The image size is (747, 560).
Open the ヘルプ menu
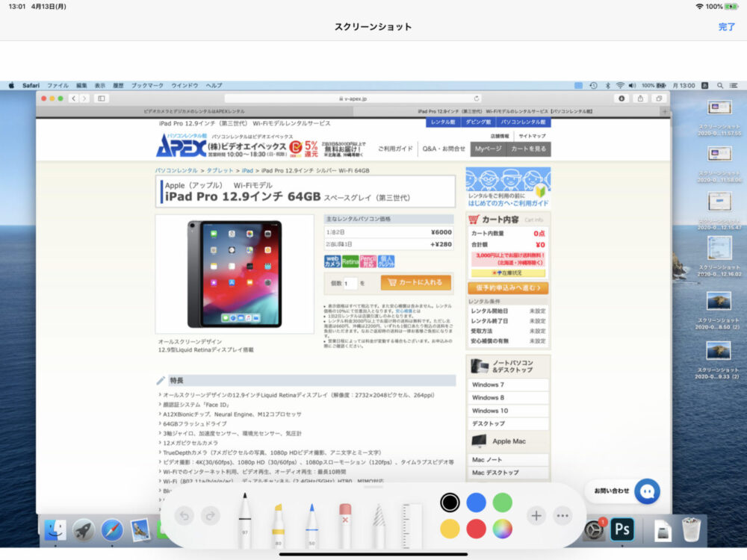click(214, 86)
